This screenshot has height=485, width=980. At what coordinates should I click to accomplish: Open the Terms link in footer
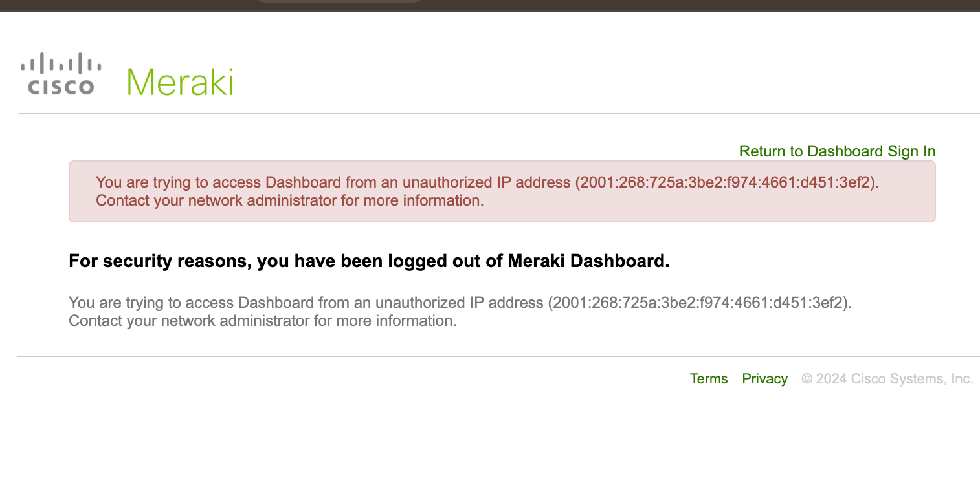(x=709, y=379)
